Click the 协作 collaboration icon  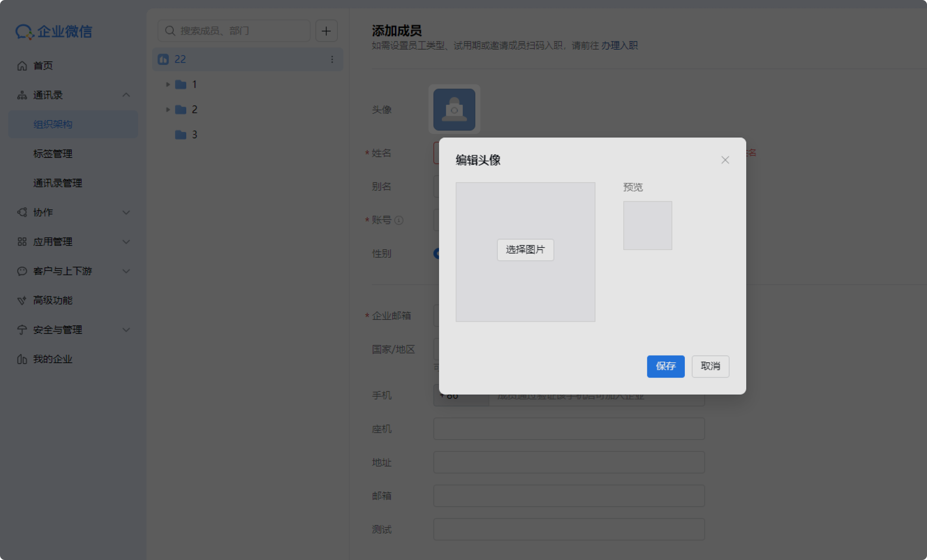click(x=22, y=212)
